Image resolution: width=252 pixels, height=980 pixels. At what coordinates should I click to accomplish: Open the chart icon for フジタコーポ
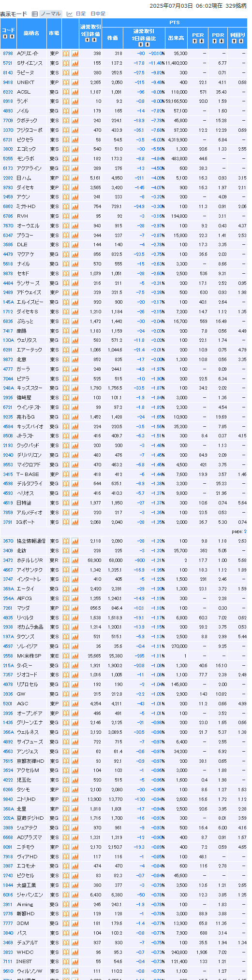pos(75,130)
